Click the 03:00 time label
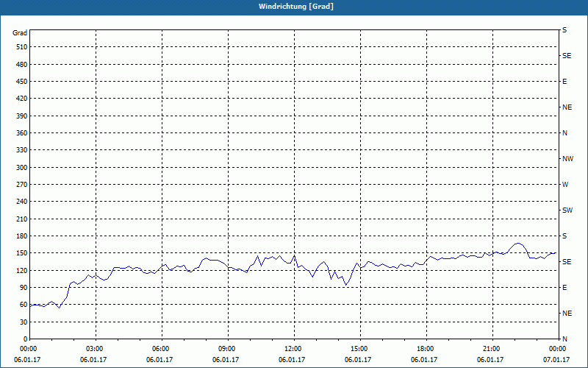 pos(96,349)
